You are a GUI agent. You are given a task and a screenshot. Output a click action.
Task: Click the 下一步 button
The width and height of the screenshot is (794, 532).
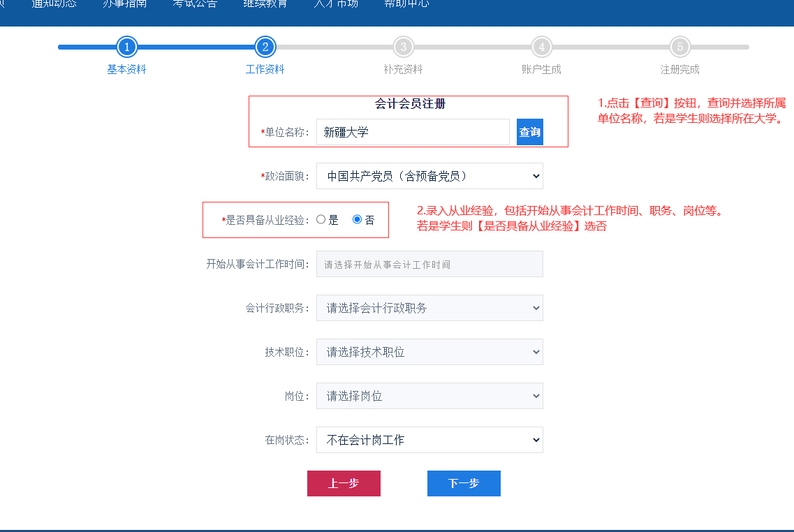[464, 483]
